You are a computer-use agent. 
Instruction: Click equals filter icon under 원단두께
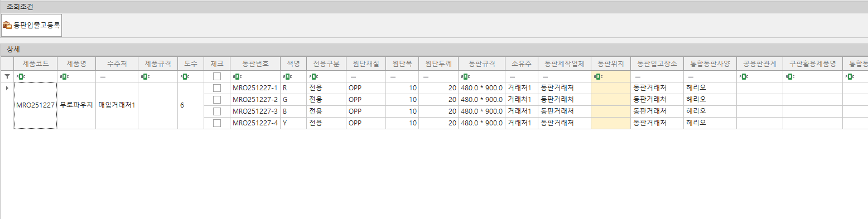click(x=426, y=76)
